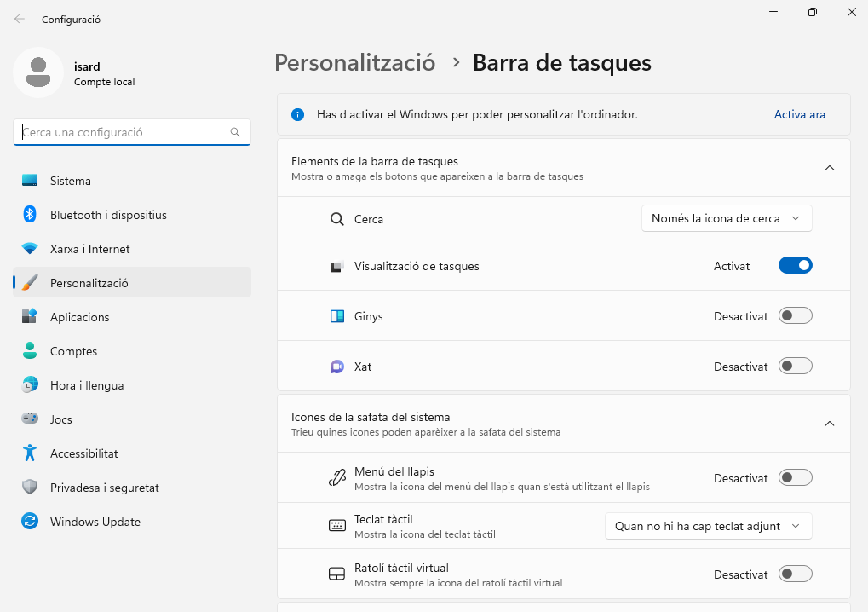Image resolution: width=868 pixels, height=612 pixels.
Task: Go to Hora i llengua settings
Action: (x=87, y=385)
